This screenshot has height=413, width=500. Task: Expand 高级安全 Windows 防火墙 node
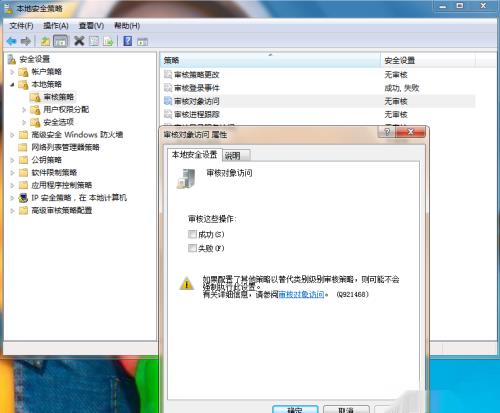pos(12,135)
